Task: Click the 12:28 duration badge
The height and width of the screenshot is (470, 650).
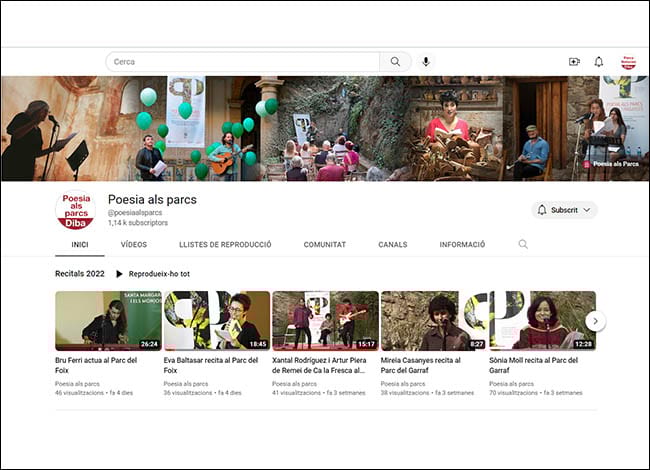Action: [584, 344]
